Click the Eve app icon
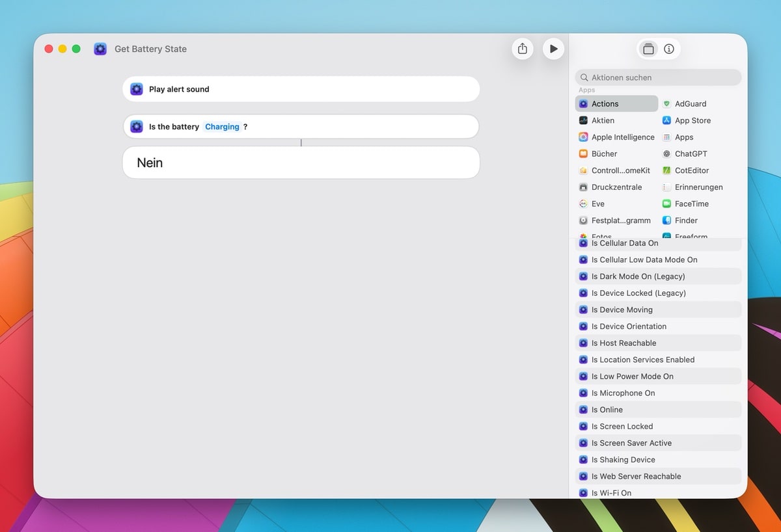 [x=584, y=204]
